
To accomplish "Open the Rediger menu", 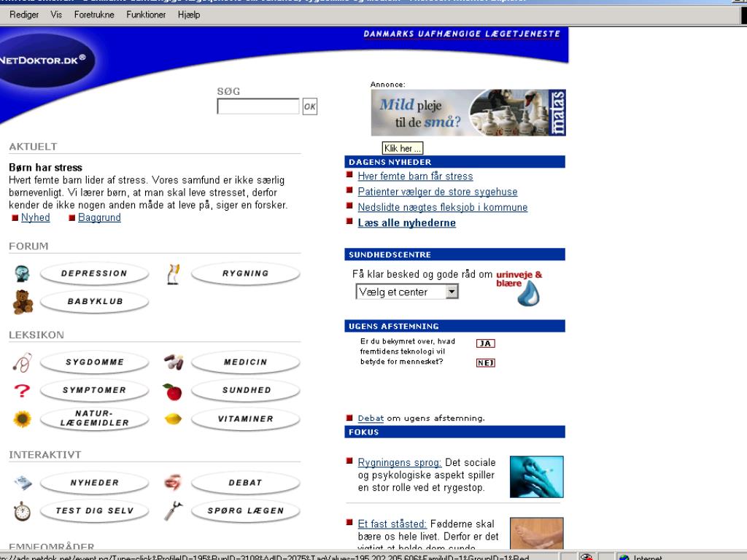I will [x=24, y=15].
